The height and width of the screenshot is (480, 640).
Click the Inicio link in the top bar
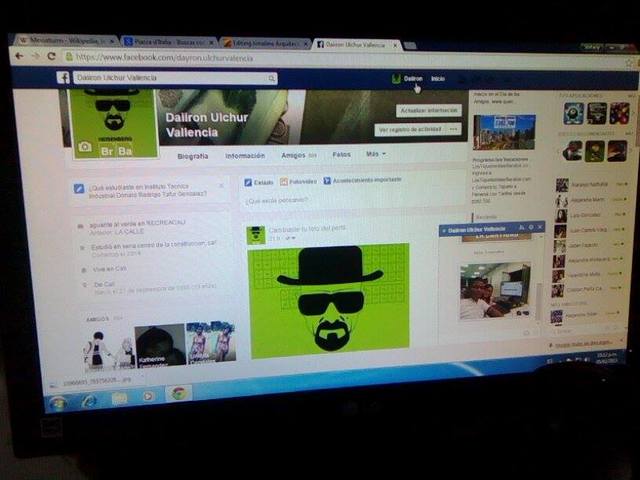[438, 78]
